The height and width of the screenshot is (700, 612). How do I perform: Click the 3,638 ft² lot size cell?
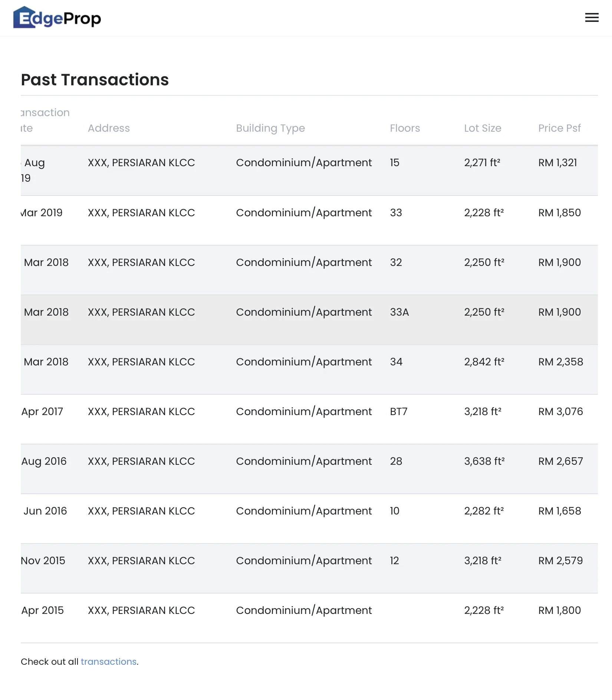click(484, 461)
